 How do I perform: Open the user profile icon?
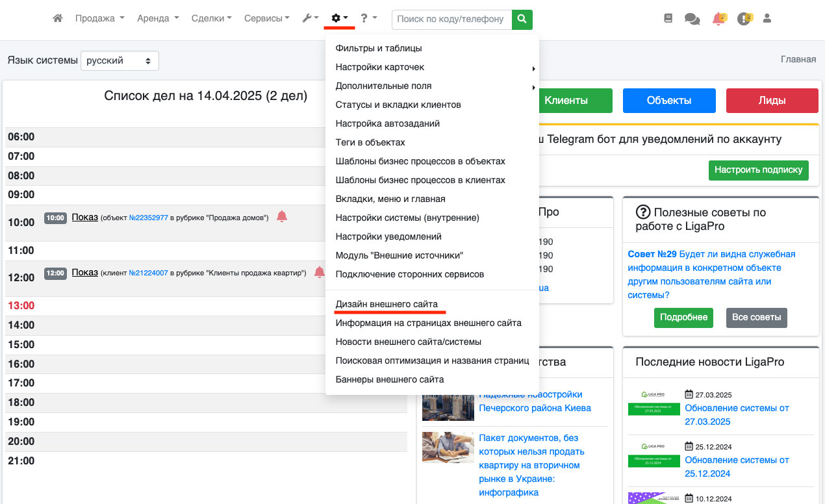[x=767, y=19]
